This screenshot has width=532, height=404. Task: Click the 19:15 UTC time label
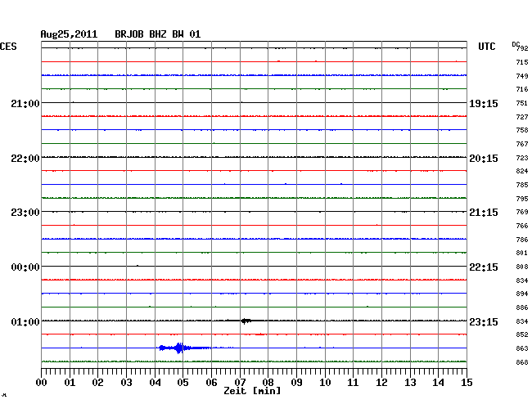pos(484,104)
